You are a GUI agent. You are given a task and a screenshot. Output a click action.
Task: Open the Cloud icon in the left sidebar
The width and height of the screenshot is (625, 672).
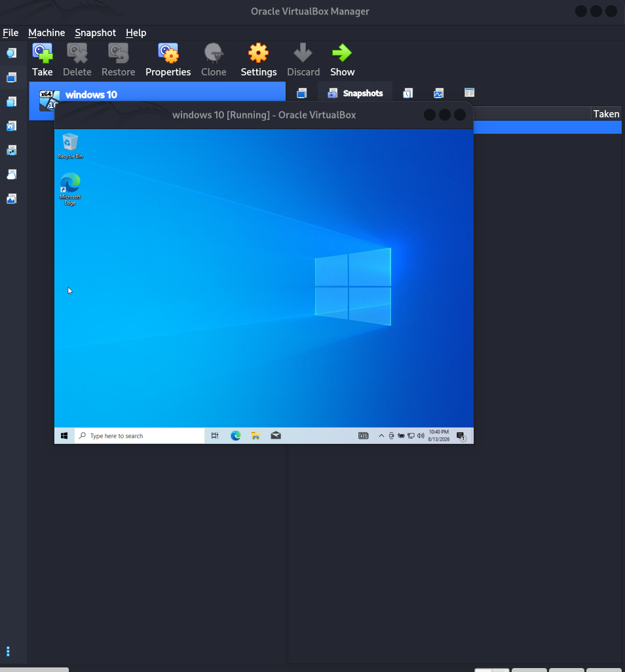[12, 174]
